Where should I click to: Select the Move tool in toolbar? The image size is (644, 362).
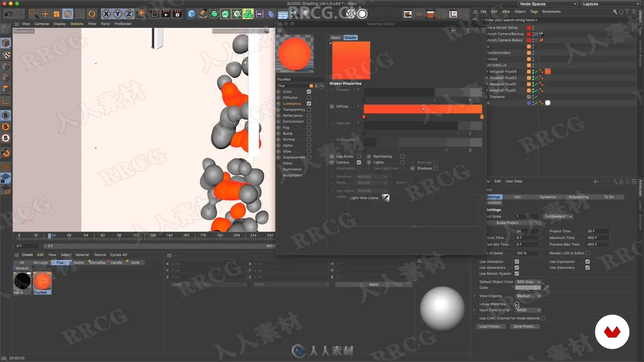point(45,14)
